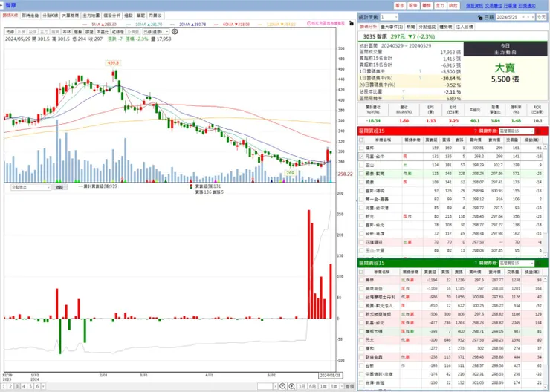Screen dimensions: 550x392
Task: Toggle the lock icon above the K-line chart
Action: tap(351, 23)
